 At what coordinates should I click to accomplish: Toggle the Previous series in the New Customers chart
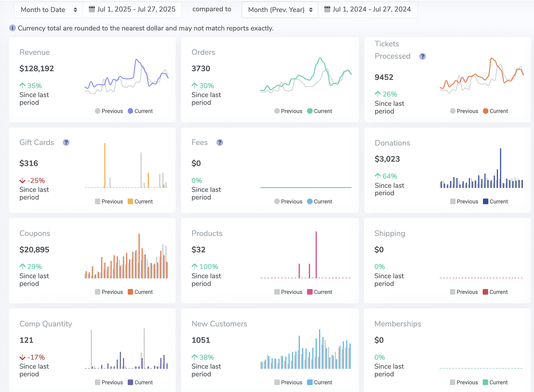pyautogui.click(x=277, y=382)
